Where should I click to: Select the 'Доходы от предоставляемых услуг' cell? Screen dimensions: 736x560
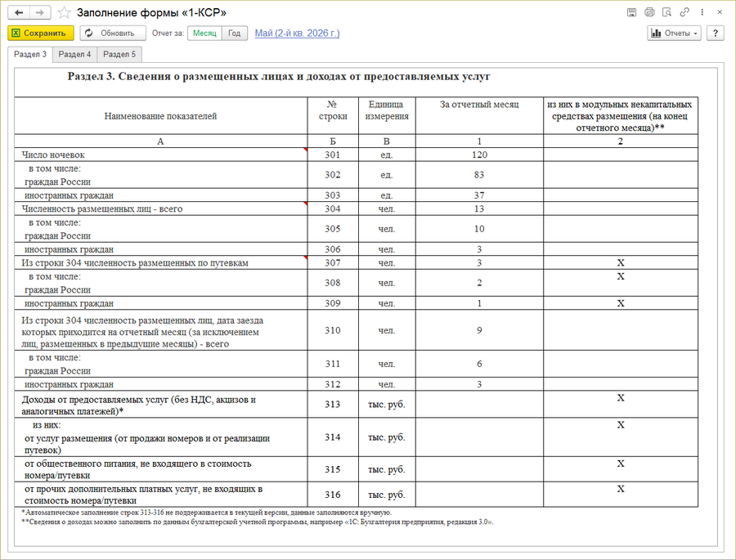pyautogui.click(x=161, y=404)
